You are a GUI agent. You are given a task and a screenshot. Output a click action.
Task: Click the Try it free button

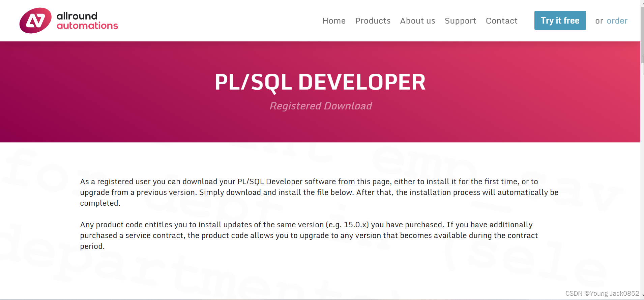(560, 21)
